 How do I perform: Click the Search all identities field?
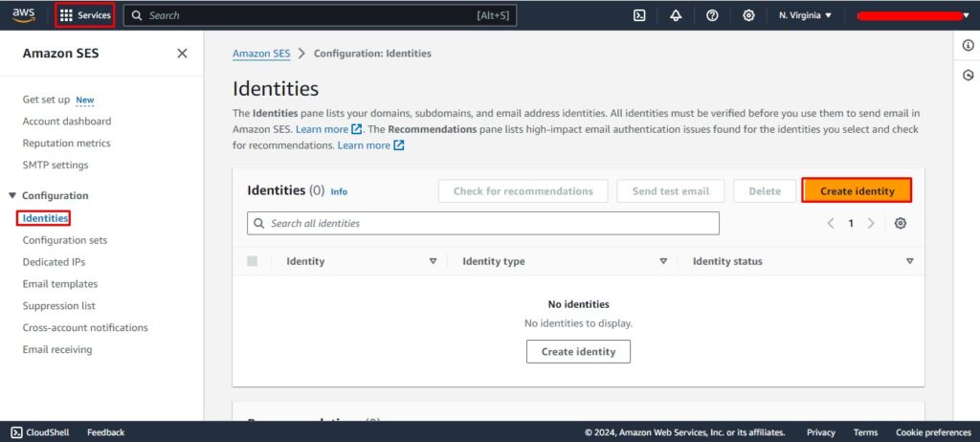[x=483, y=223]
